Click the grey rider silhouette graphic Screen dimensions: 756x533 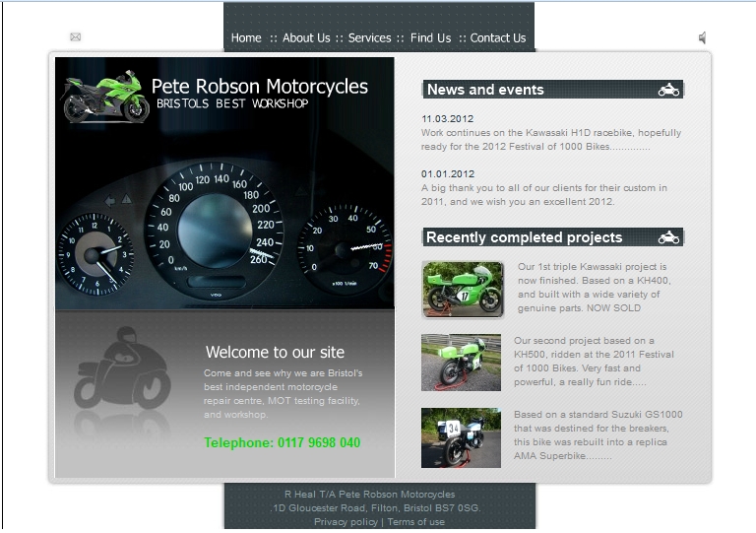point(123,369)
